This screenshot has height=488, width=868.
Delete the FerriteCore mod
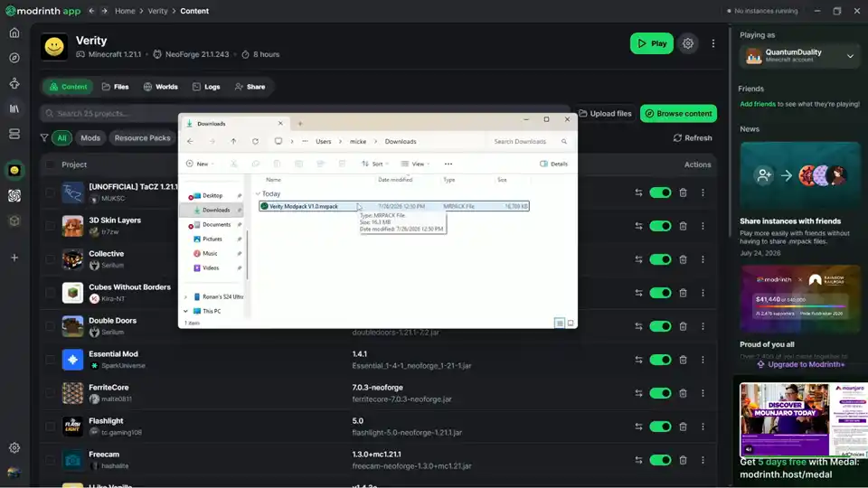[684, 393]
